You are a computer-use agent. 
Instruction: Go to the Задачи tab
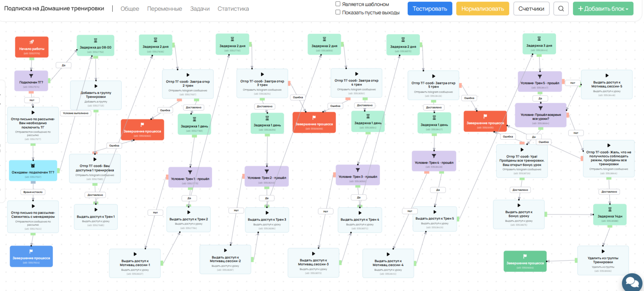point(200,9)
